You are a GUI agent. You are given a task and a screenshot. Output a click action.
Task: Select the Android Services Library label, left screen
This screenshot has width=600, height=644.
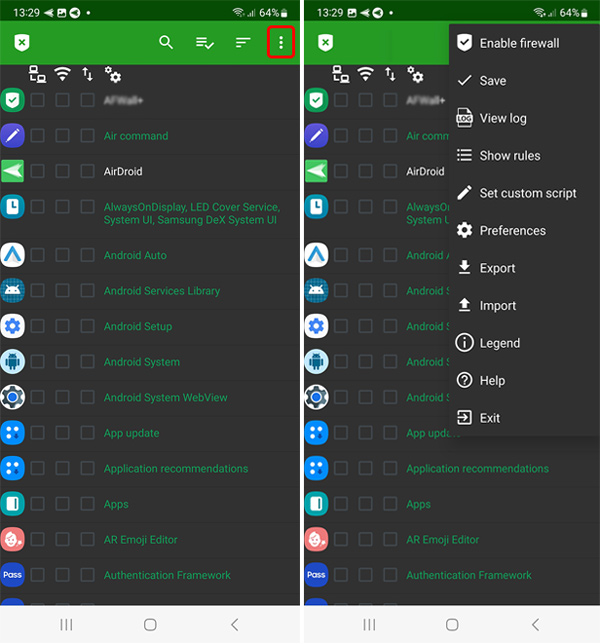click(x=162, y=291)
